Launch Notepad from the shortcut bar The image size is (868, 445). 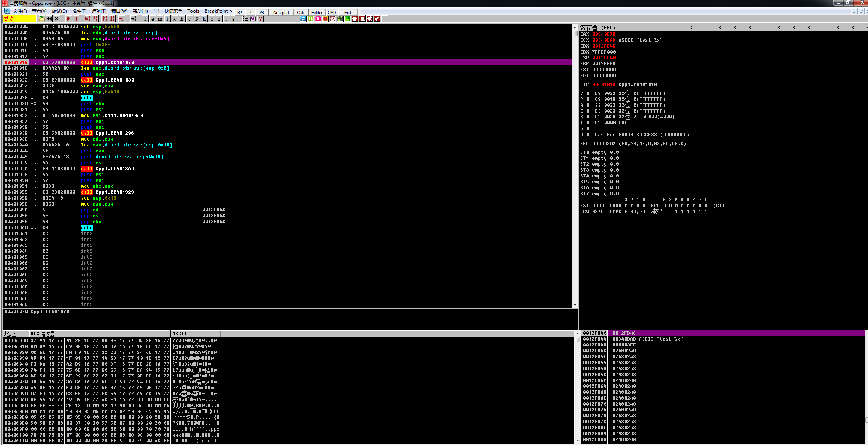pos(281,12)
